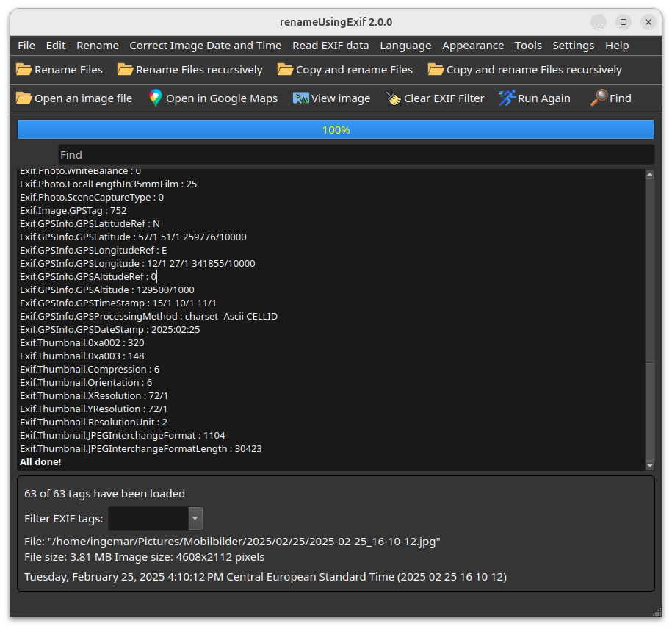Click the Exif.GPSInfo.GPSLatitude line
This screenshot has width=672, height=629.
133,237
